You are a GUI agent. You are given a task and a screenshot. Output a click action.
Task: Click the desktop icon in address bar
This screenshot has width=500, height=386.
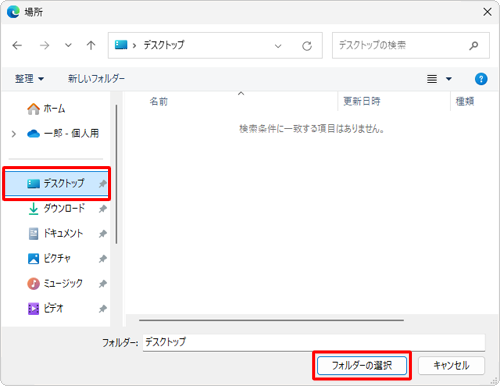pos(121,45)
